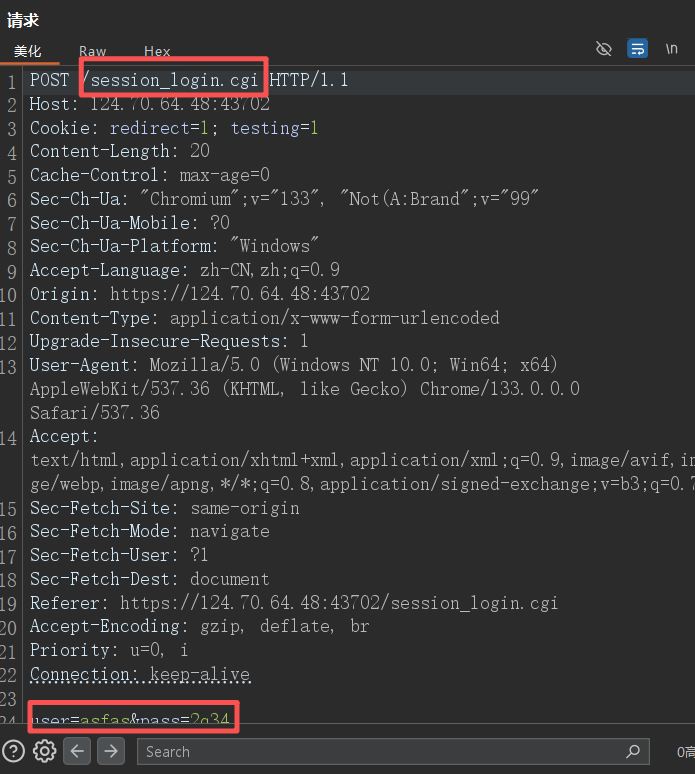Toggle the \n newline display button

coord(671,49)
